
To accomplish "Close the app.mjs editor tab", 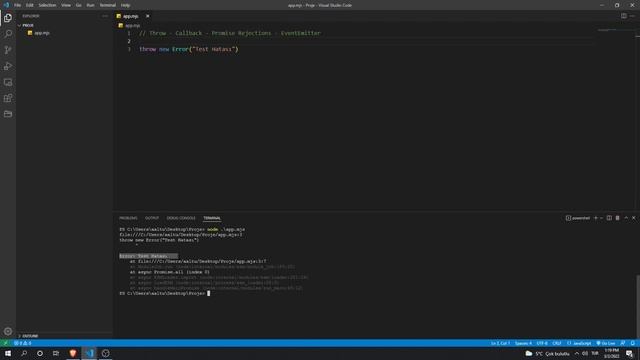I will point(147,16).
